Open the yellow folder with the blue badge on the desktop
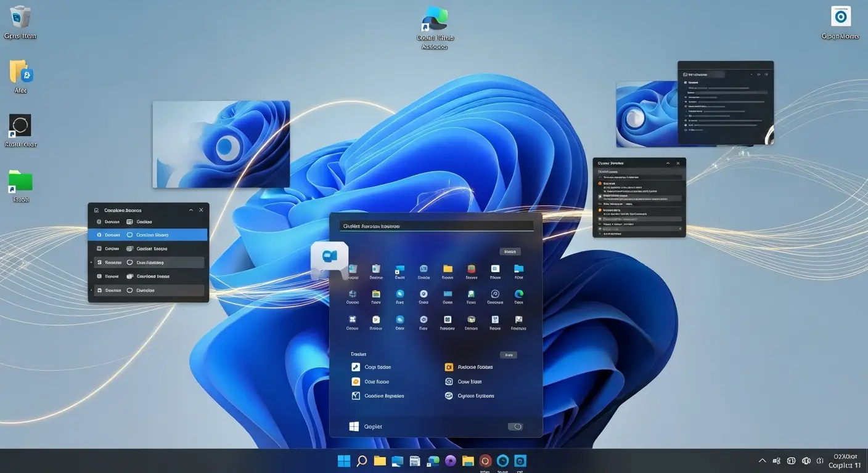The height and width of the screenshot is (473, 868). point(20,72)
